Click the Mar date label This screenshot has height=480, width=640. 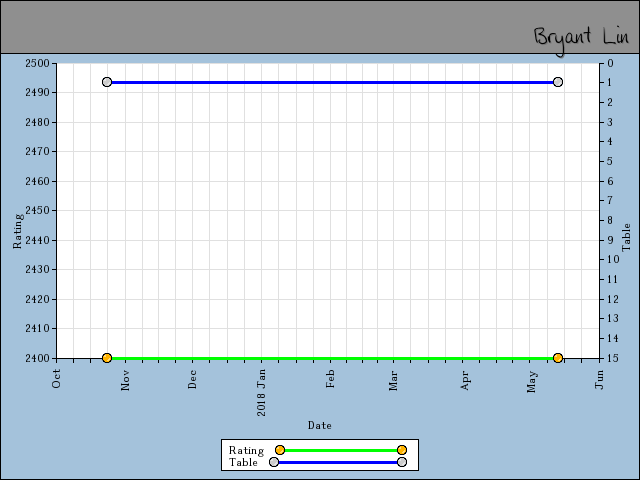pyautogui.click(x=393, y=380)
